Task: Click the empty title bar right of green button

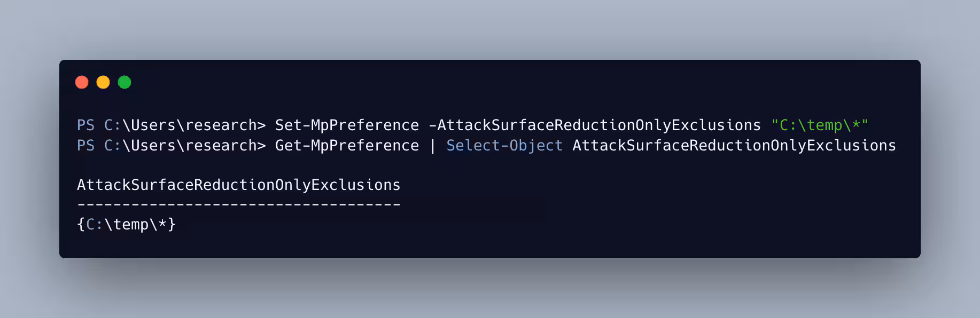Action: coord(481,82)
